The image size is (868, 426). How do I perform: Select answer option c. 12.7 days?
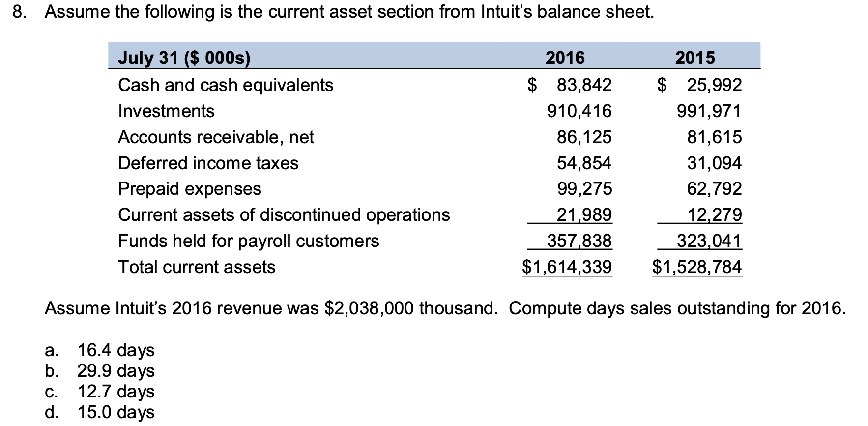99,392
